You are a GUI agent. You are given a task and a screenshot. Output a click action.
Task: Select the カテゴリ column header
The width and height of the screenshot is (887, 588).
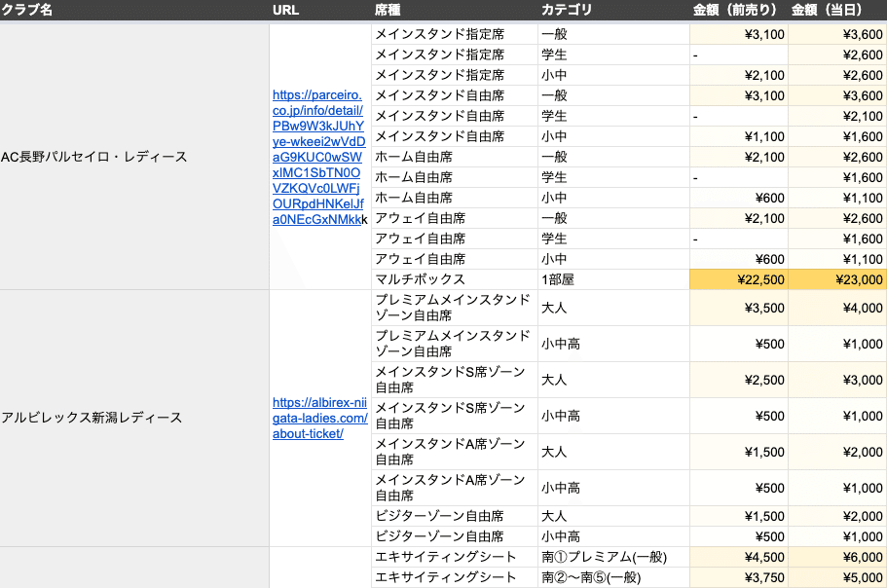tap(567, 10)
